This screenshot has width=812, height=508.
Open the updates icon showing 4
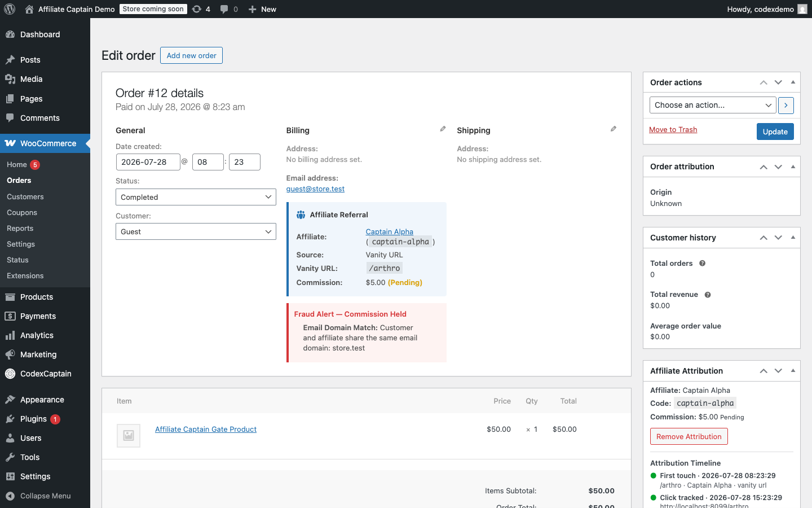coord(201,9)
